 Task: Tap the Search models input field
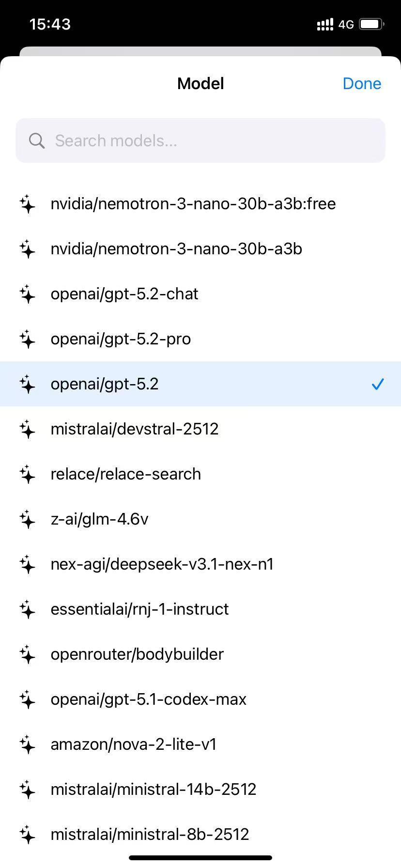[200, 140]
